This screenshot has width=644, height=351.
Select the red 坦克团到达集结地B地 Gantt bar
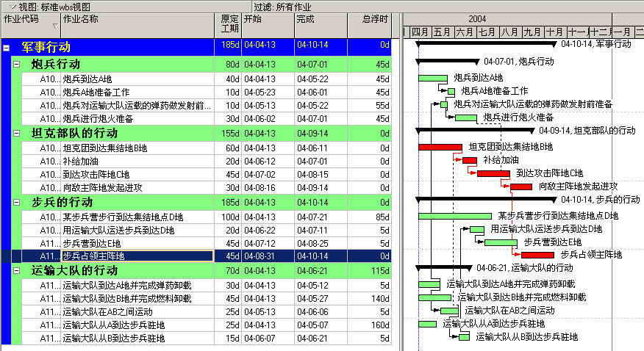440,148
